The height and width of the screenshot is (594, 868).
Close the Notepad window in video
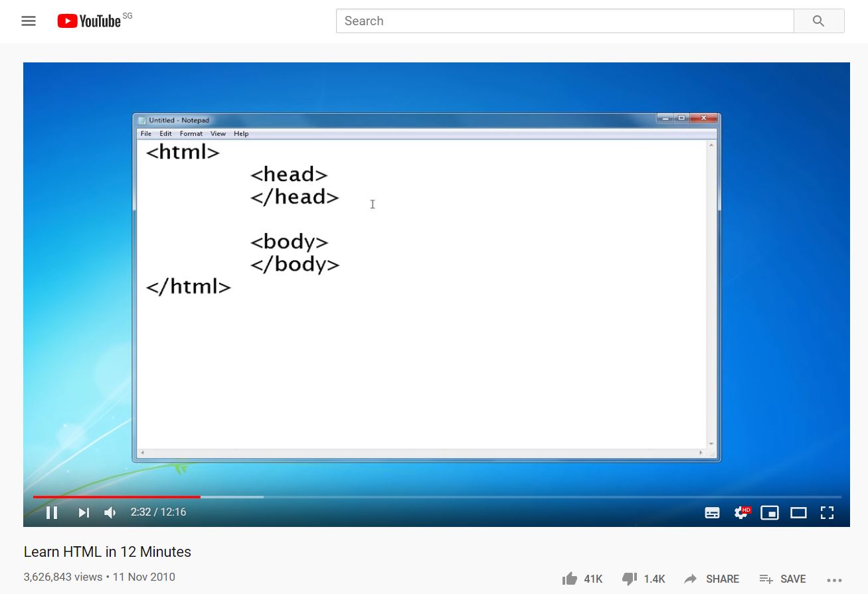pyautogui.click(x=703, y=118)
